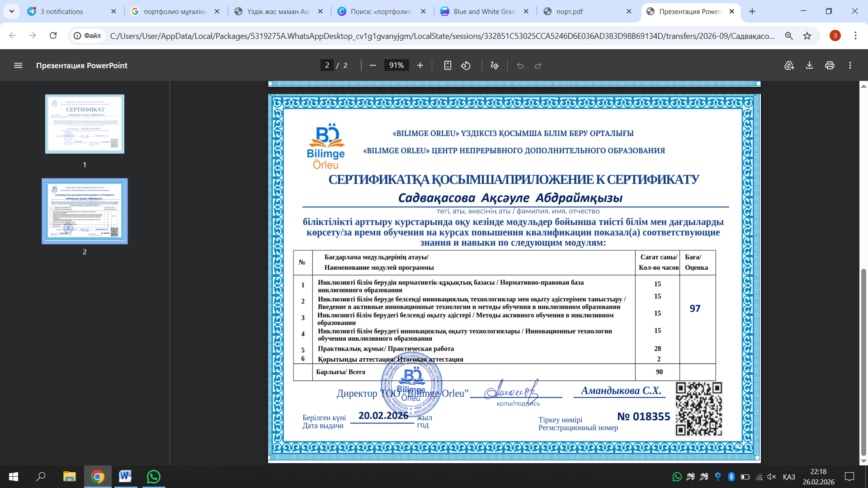
Task: Click the vertical scrollbar thumb
Action: (863, 361)
